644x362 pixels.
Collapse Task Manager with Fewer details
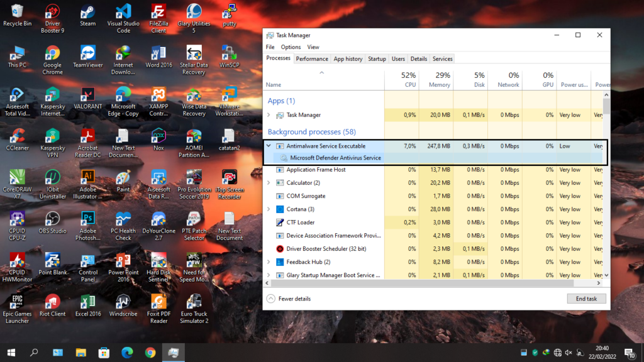[x=289, y=299]
